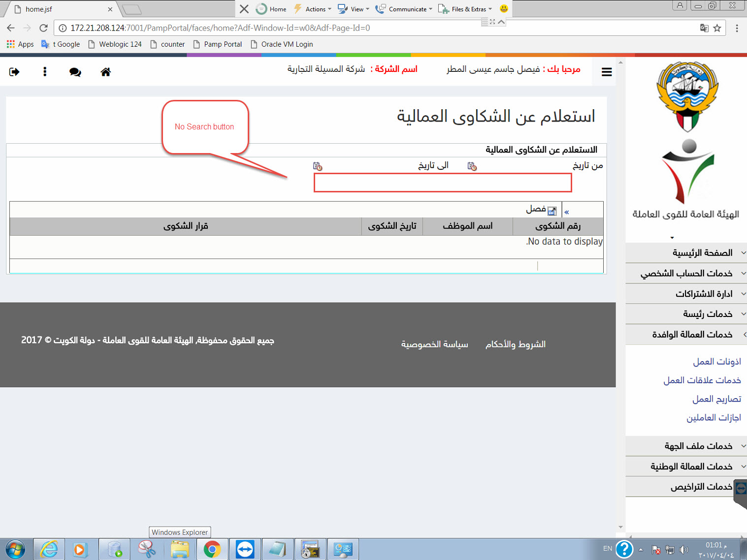Image resolution: width=747 pixels, height=560 pixels.
Task: Open the counter bookmark
Action: (167, 44)
